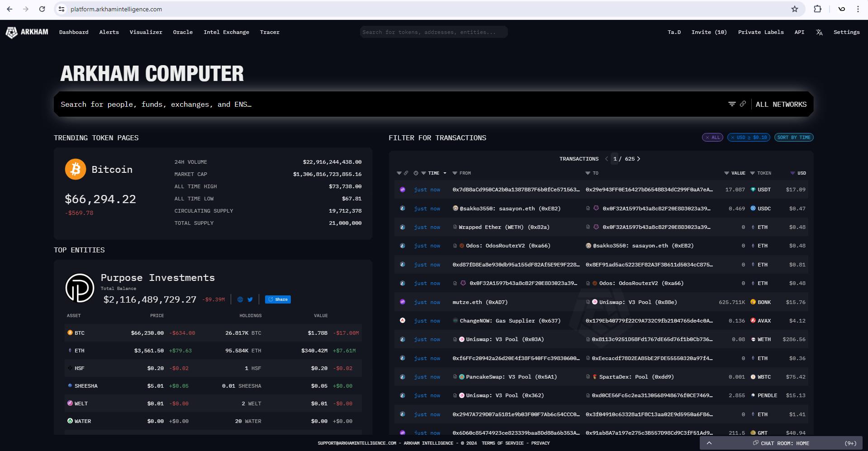Open browser extensions puzzle icon
This screenshot has height=451, width=868.
[817, 9]
